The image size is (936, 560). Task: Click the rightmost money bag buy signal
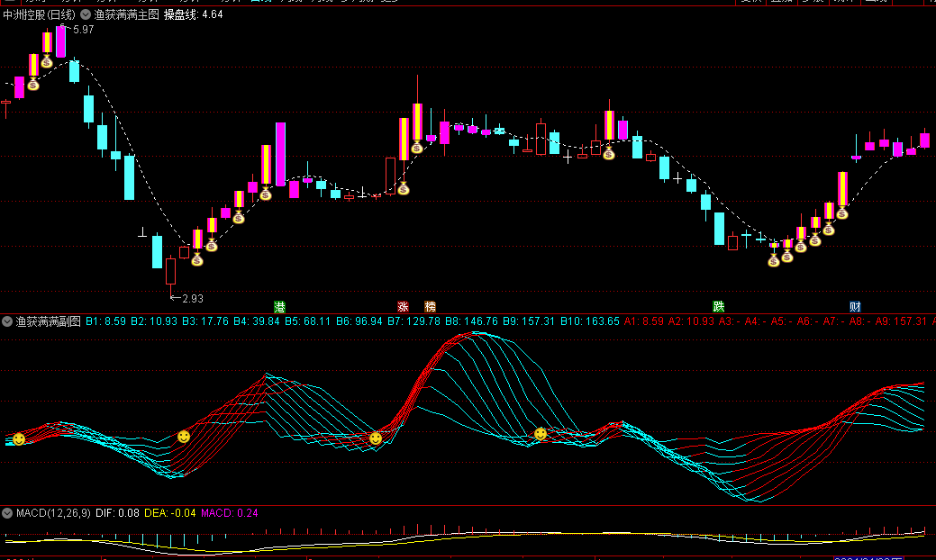[842, 212]
